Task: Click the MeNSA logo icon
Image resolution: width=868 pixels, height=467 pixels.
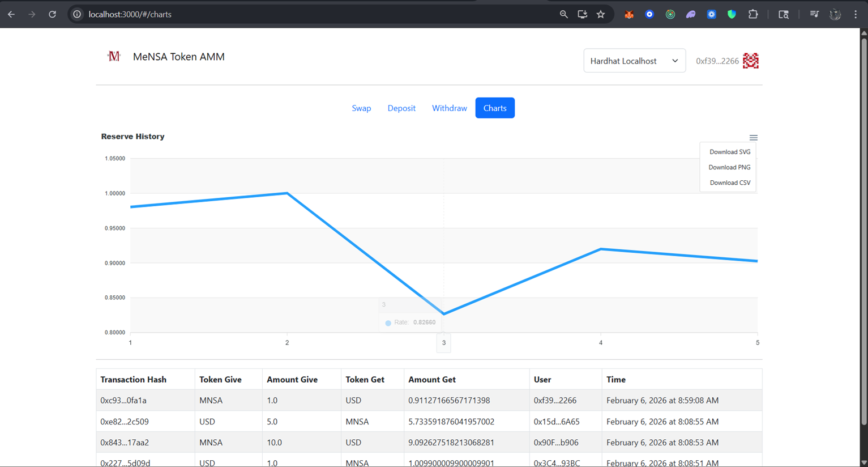Action: pos(114,56)
